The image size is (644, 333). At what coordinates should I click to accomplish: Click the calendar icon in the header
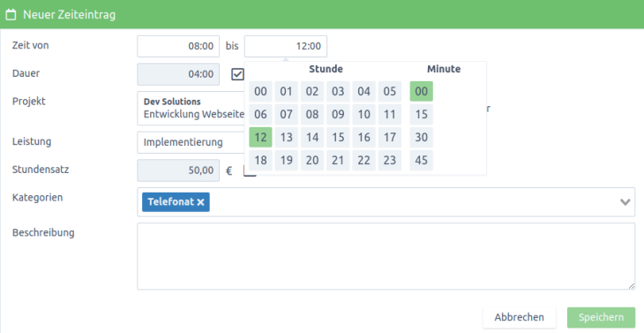[11, 15]
